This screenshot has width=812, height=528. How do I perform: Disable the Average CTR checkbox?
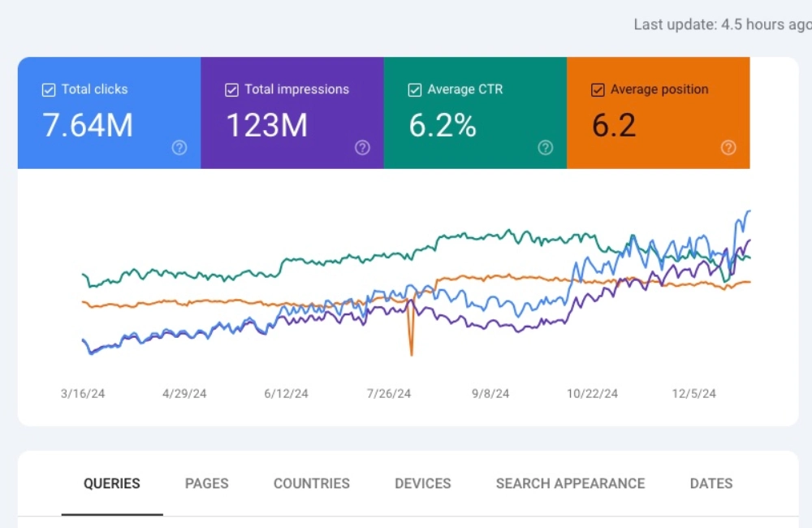coord(415,90)
